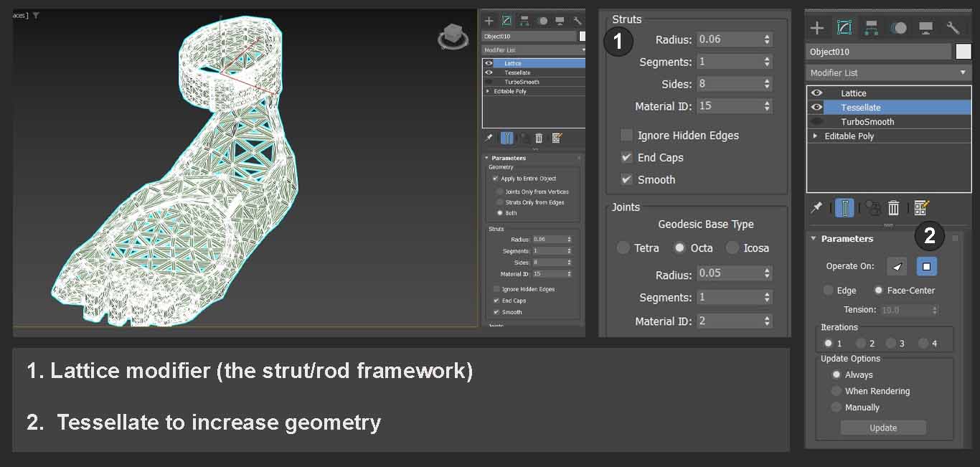
Task: Select Face-Center radio button
Action: (878, 291)
